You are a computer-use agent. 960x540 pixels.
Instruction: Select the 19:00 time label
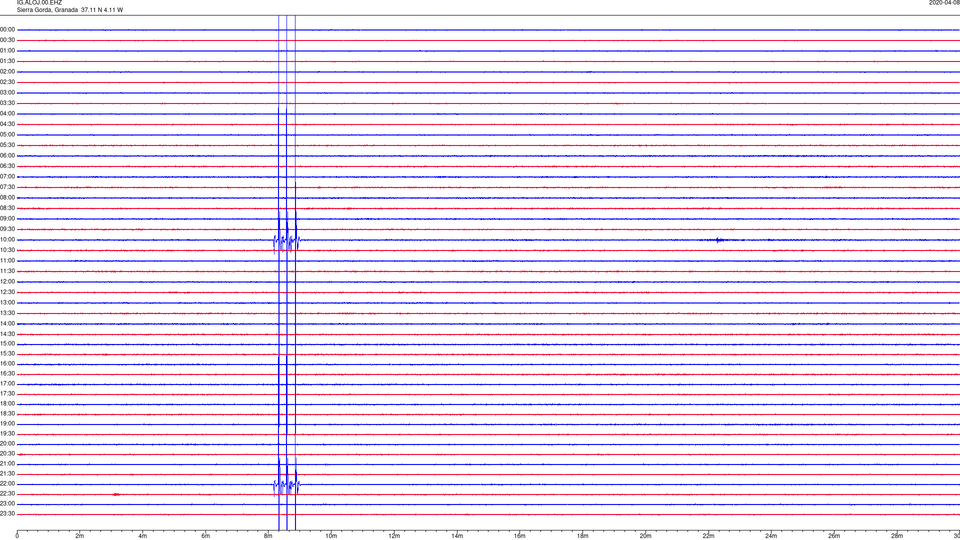[7, 423]
